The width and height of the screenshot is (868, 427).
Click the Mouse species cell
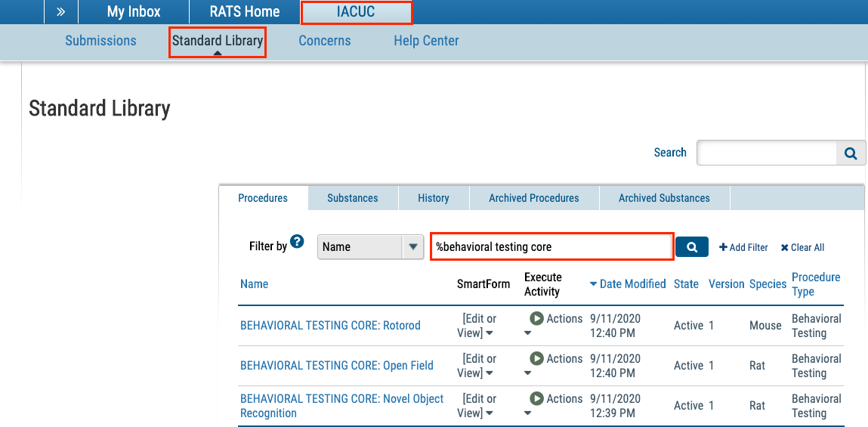765,326
